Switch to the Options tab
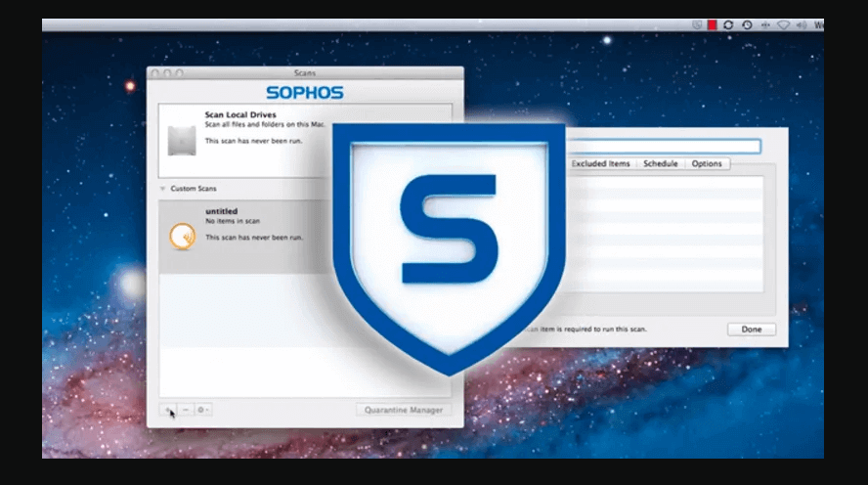This screenshot has width=868, height=485. tap(707, 164)
